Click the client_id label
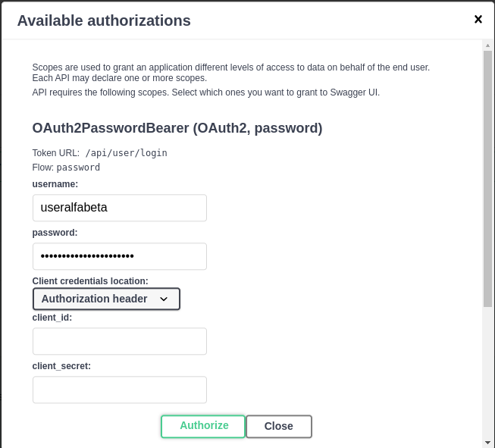The image size is (495, 448). pyautogui.click(x=52, y=318)
